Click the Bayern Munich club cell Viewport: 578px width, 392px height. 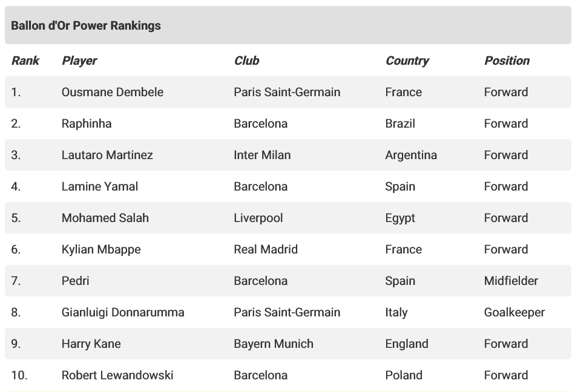[x=274, y=344]
